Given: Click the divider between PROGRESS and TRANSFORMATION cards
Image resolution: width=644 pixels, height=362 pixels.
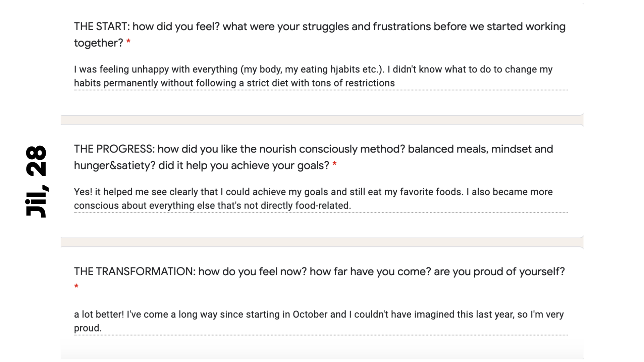Looking at the screenshot, I should [x=322, y=242].
